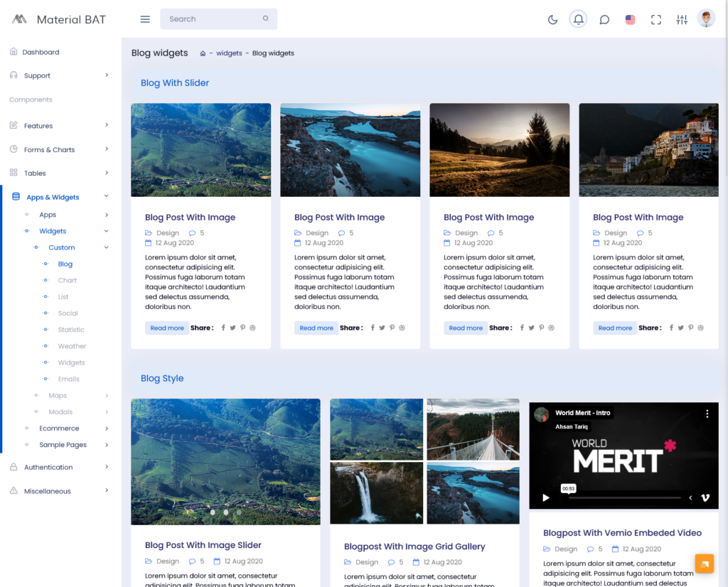Expand the Apps submenu chevron

click(x=107, y=215)
